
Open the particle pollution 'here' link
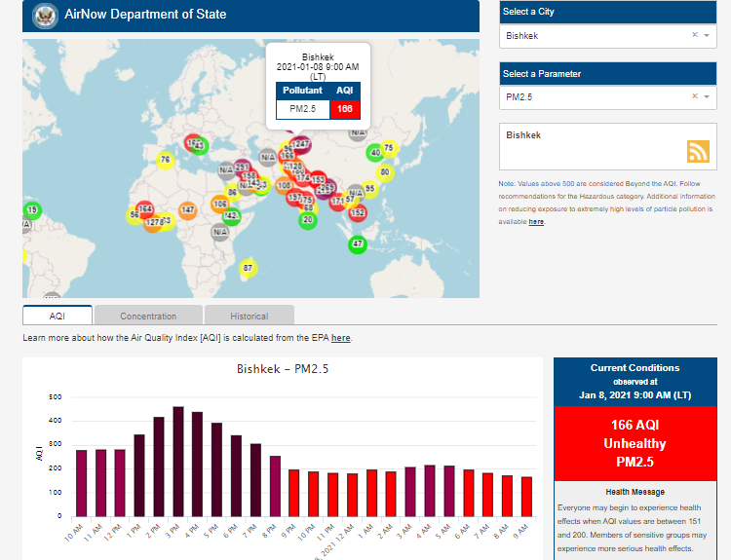pyautogui.click(x=536, y=222)
